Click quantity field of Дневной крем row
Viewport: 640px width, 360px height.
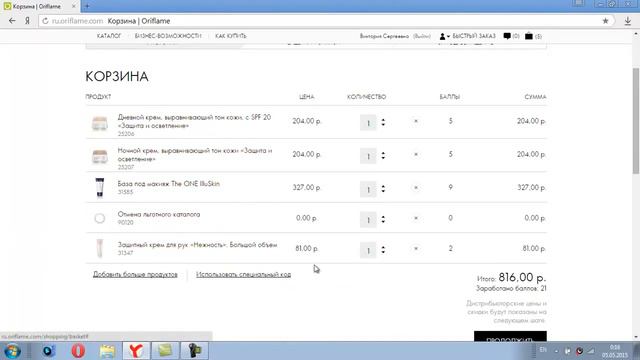point(368,122)
